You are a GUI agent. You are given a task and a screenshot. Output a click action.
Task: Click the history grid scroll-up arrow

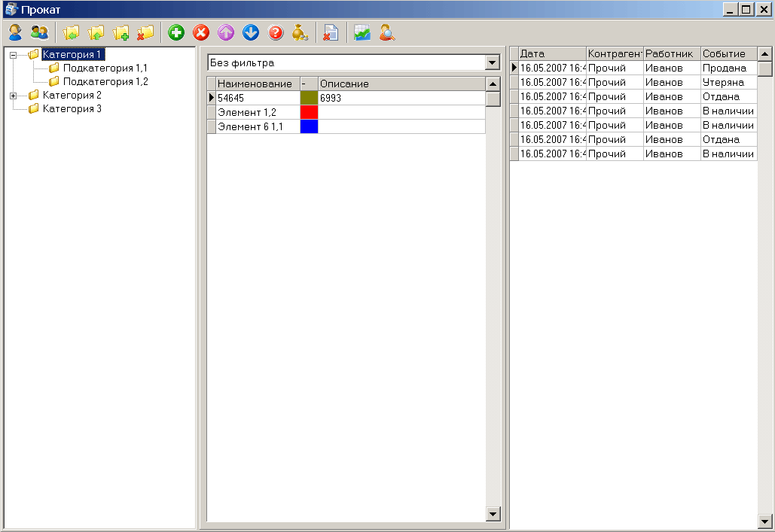[x=764, y=54]
